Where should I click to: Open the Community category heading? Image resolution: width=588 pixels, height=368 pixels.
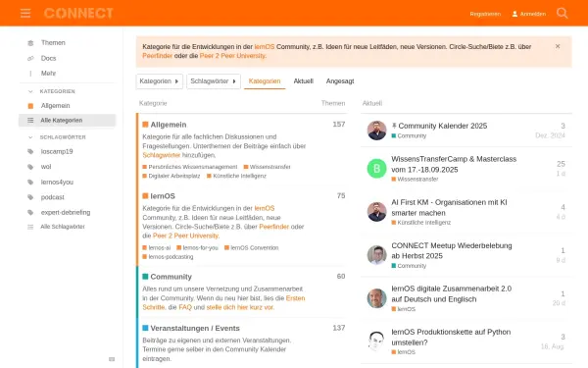coord(171,277)
